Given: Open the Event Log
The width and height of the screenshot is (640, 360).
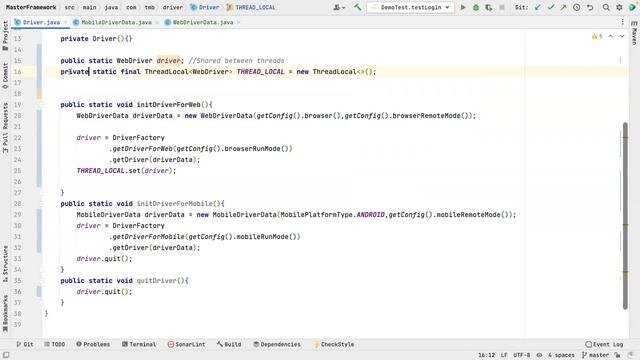Looking at the screenshot, I should pos(604,344).
